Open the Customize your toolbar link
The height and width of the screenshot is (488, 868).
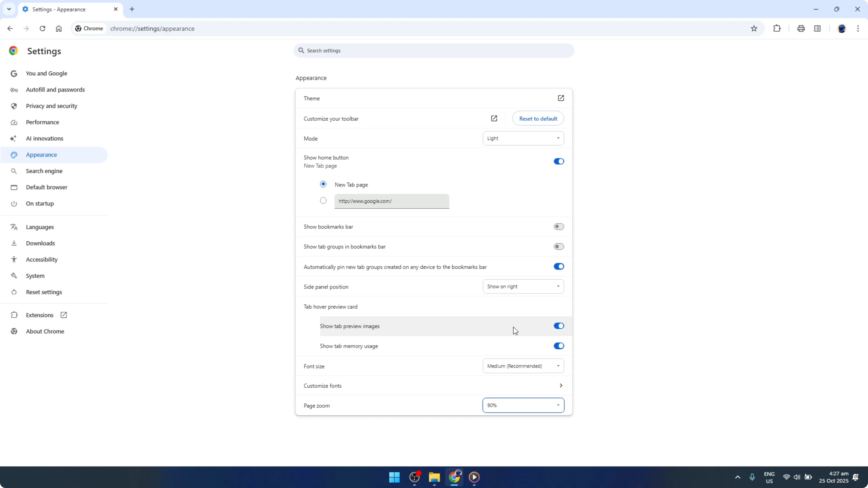pos(494,119)
